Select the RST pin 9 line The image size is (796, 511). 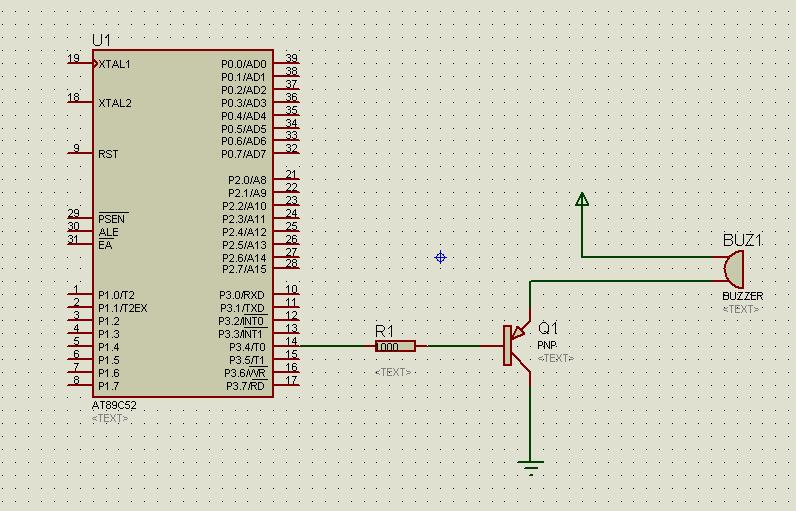click(80, 154)
